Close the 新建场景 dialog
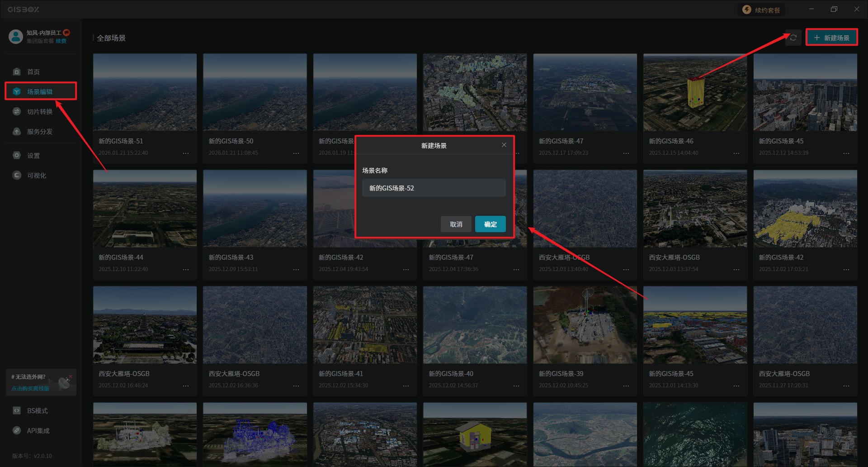Screen dimensions: 868x467 [x=504, y=145]
